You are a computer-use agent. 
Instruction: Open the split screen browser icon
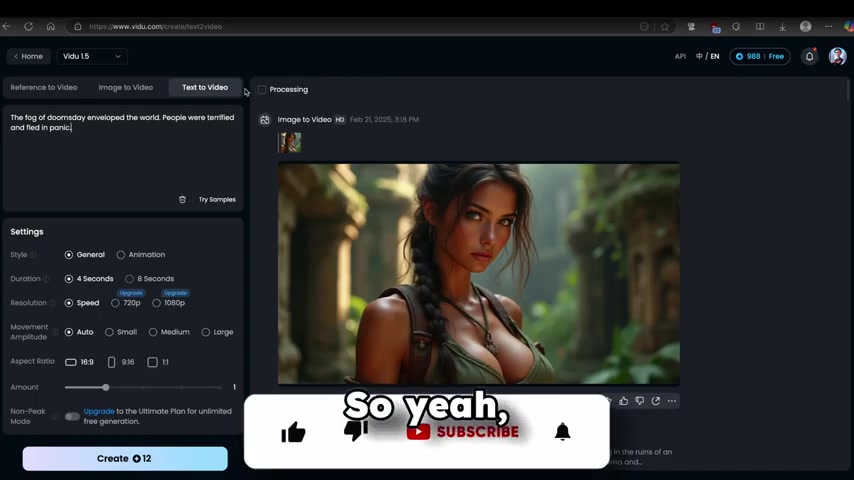click(760, 26)
